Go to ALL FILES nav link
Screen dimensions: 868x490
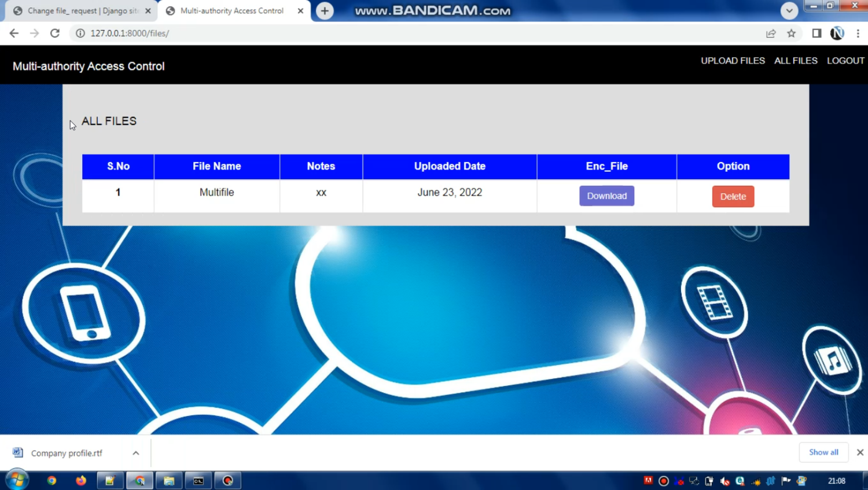click(x=796, y=61)
